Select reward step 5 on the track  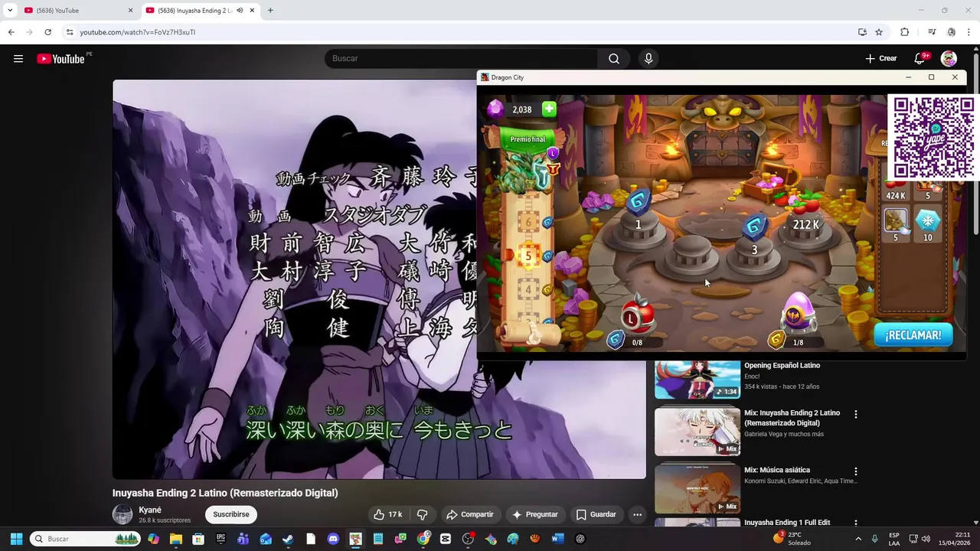pyautogui.click(x=528, y=257)
